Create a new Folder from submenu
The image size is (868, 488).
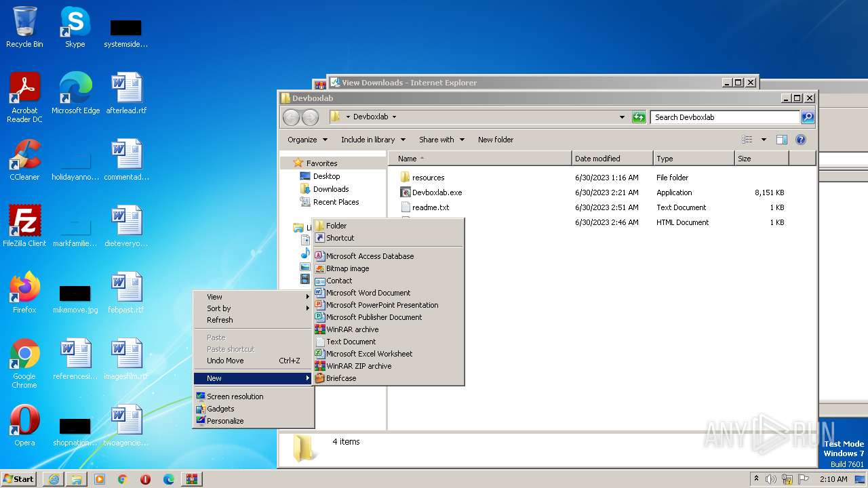[x=388, y=226]
